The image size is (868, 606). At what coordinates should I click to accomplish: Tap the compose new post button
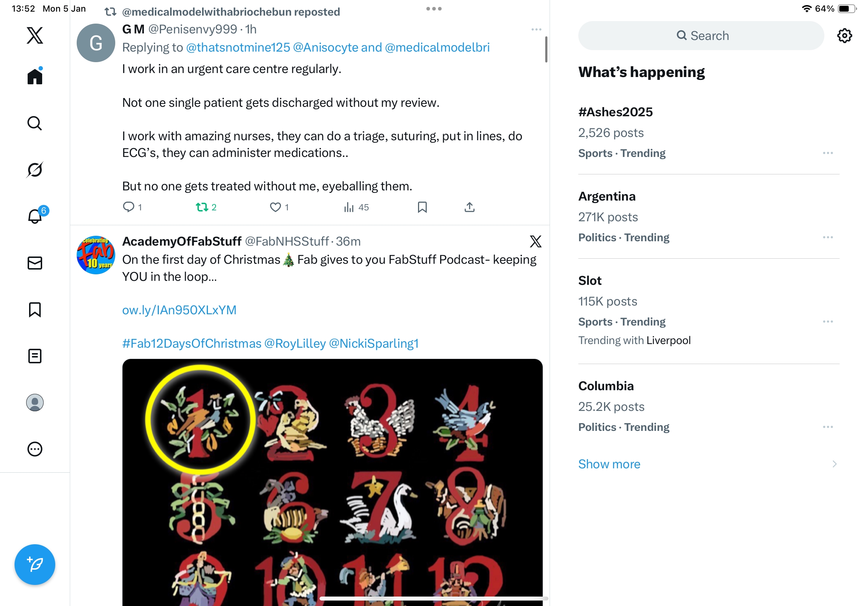click(35, 565)
